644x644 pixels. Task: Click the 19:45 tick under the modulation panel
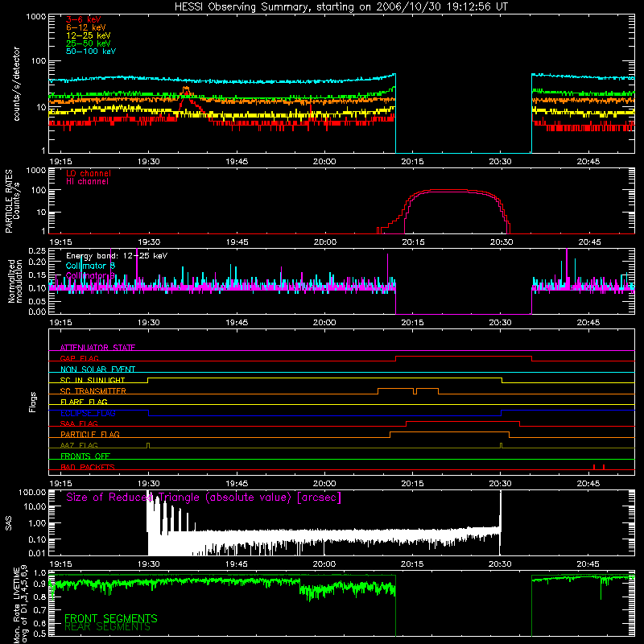[237, 323]
